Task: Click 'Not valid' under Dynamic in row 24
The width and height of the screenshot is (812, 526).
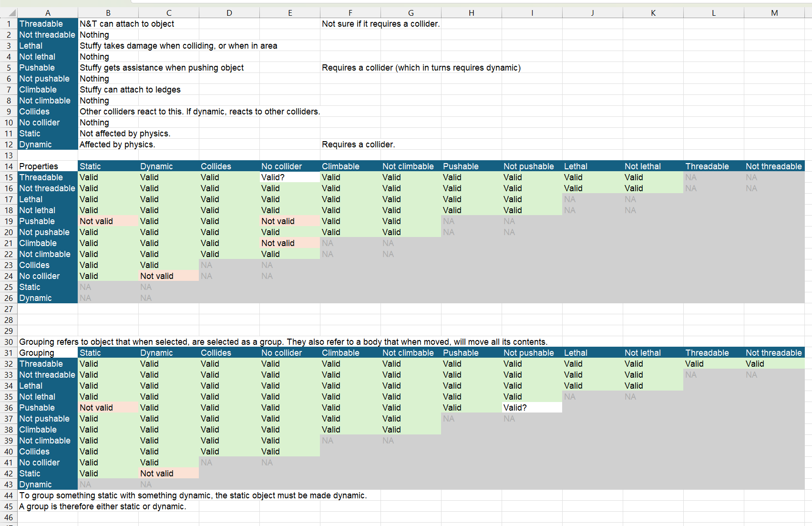Action: (169, 276)
